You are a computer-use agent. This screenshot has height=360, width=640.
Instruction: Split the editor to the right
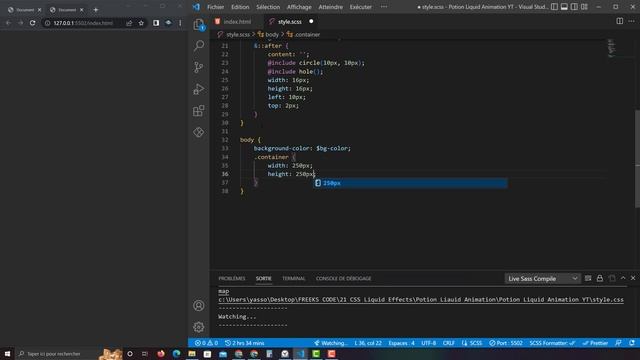pos(620,21)
